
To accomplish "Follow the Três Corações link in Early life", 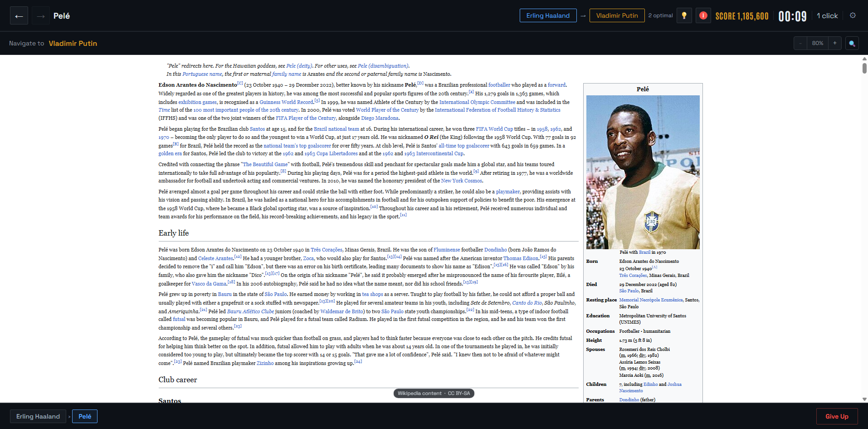I will [327, 250].
